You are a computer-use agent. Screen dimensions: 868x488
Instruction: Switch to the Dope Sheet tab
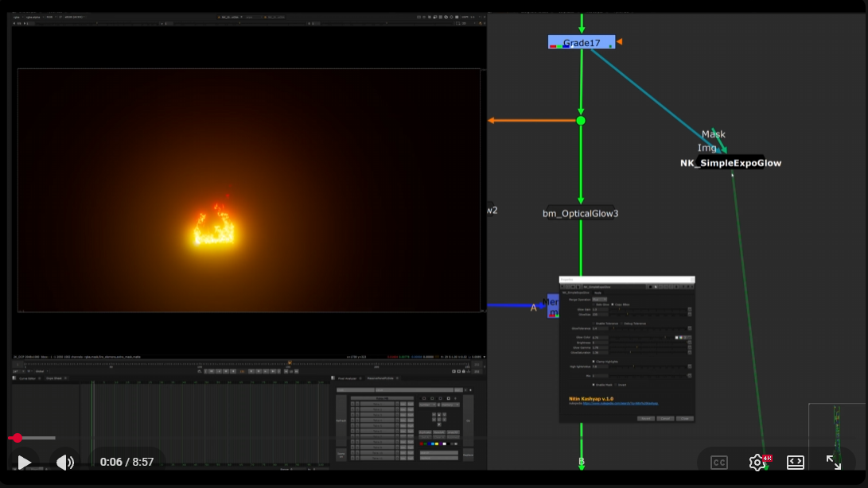[54, 378]
